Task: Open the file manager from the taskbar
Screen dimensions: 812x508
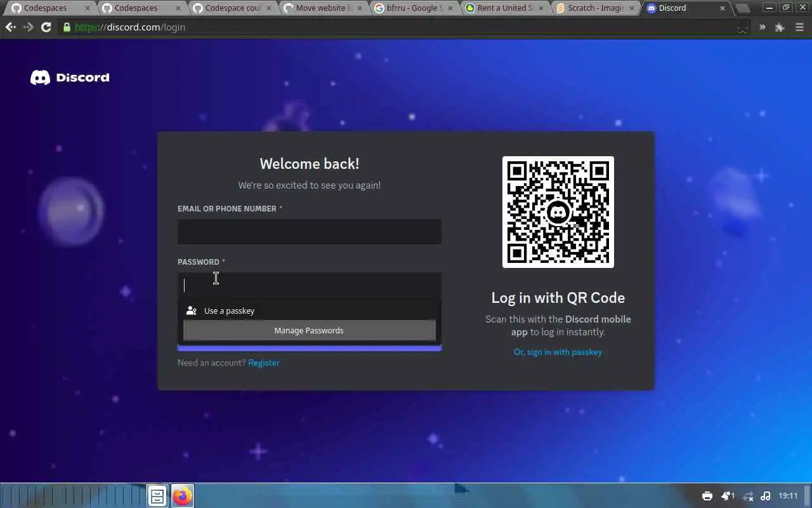Action: point(157,496)
